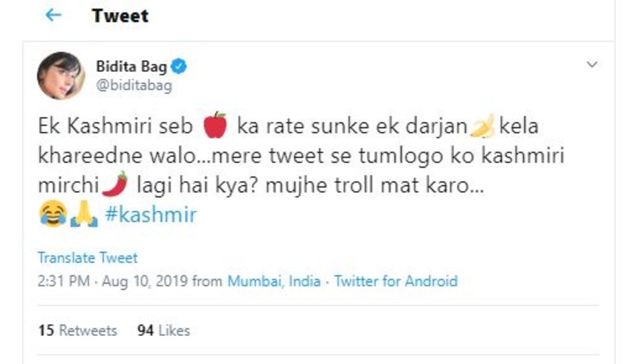Click Translate Tweet
This screenshot has width=628, height=364.
pos(87,258)
